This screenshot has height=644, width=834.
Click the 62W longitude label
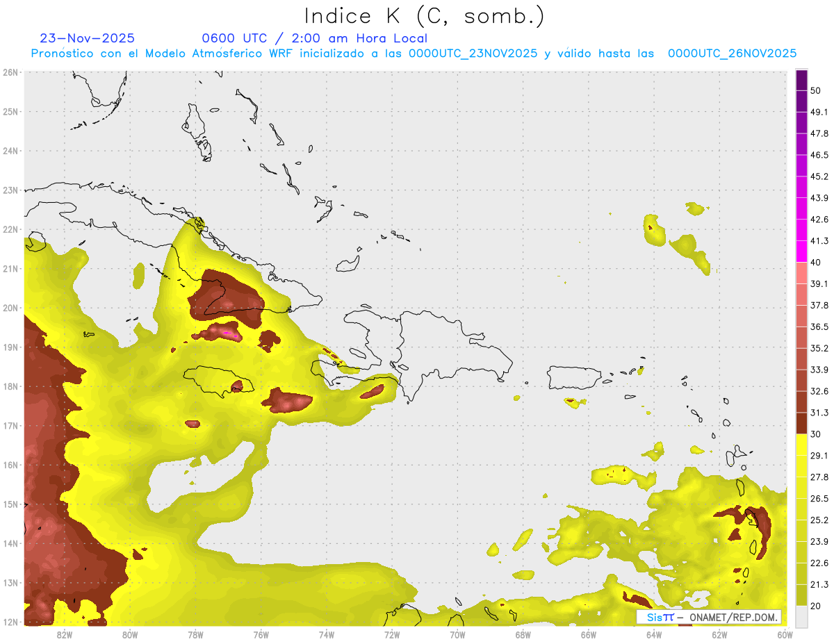[x=720, y=634]
